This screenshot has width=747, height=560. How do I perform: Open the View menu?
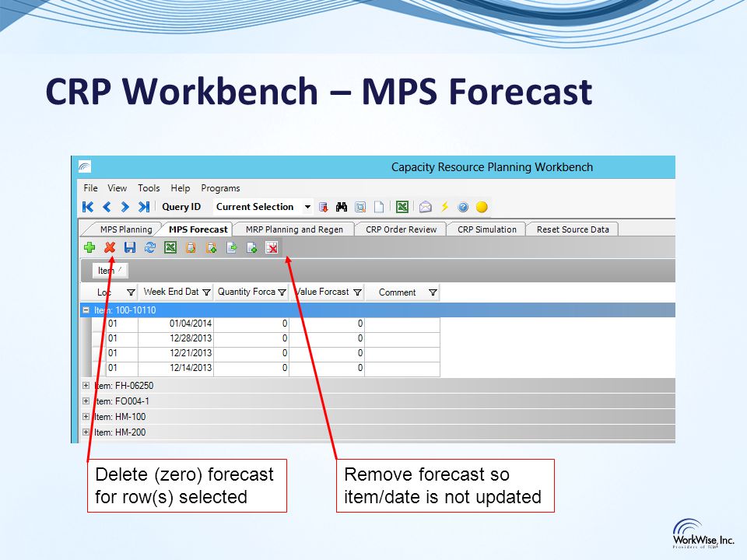(117, 188)
